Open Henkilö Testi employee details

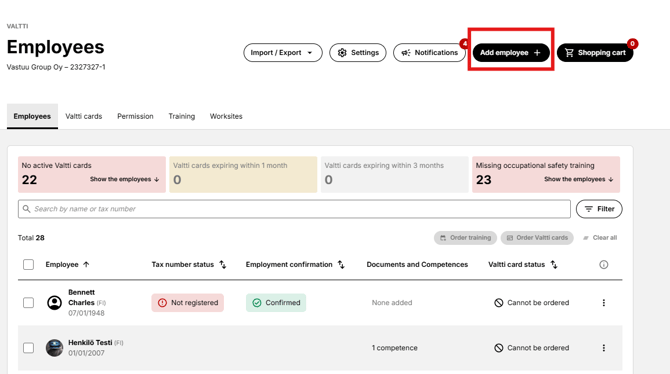pos(90,343)
